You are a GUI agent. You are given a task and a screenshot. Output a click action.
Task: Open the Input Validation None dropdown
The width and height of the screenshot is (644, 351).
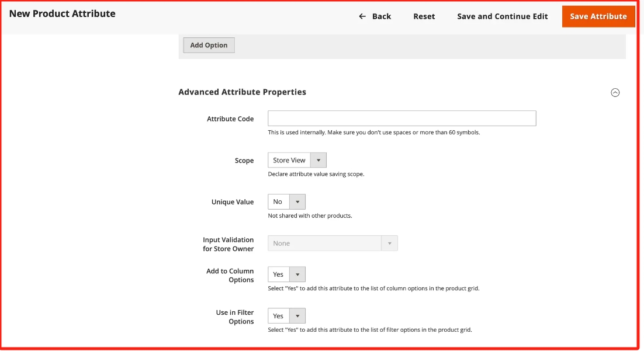(x=325, y=244)
